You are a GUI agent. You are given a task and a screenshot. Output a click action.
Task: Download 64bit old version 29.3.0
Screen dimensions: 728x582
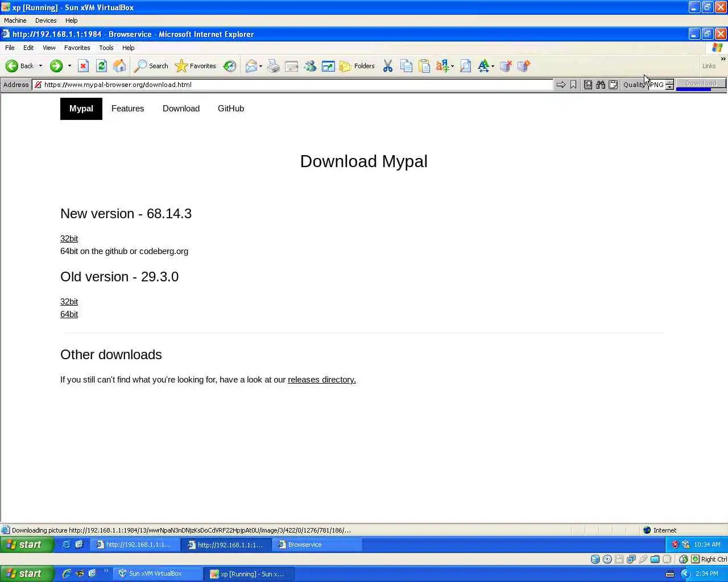[69, 314]
